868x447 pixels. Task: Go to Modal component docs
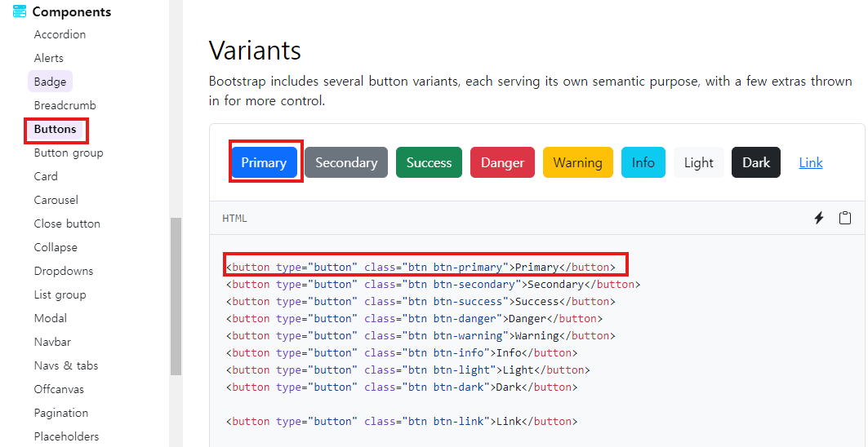click(x=51, y=319)
